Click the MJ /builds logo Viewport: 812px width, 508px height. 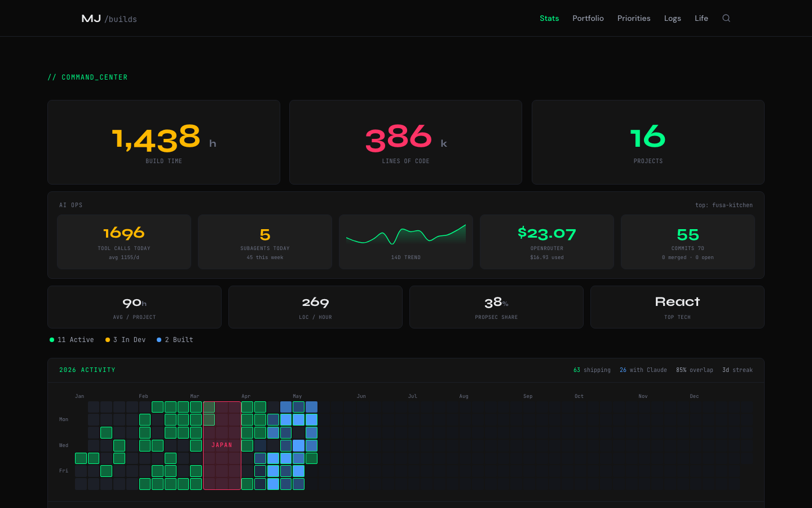[x=109, y=19]
